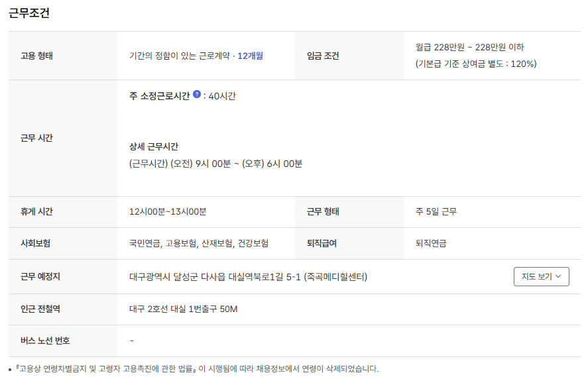Click the 사회보험 label cell
This screenshot has height=379, width=588.
pyautogui.click(x=63, y=243)
